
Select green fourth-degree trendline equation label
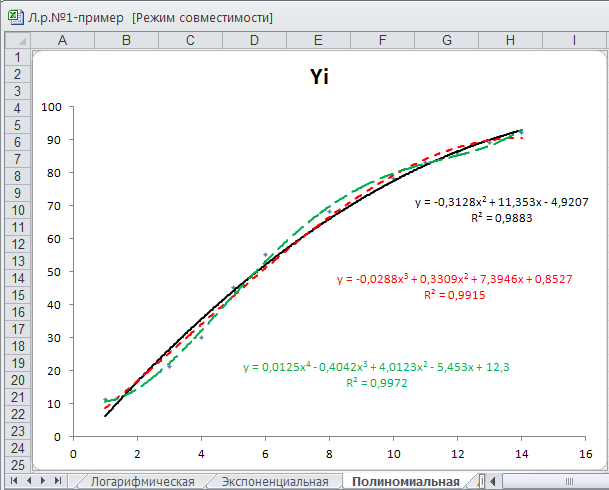point(376,367)
